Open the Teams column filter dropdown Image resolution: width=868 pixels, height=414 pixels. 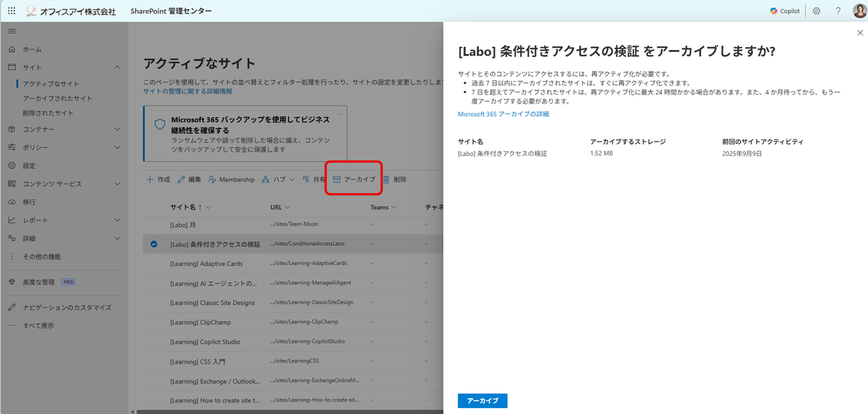pyautogui.click(x=384, y=207)
